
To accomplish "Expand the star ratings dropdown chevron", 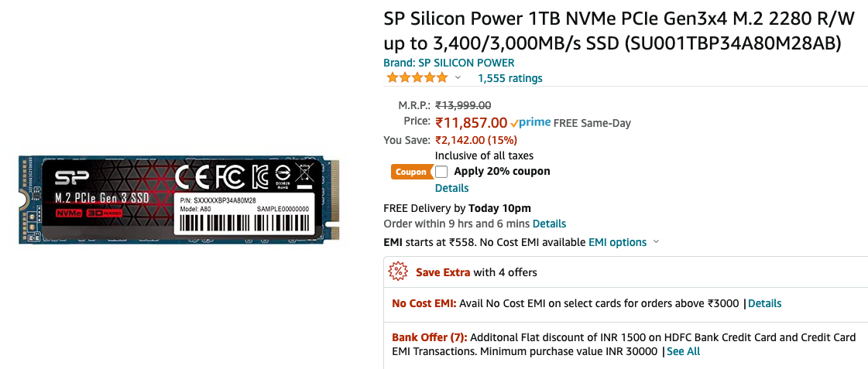I will click(x=458, y=78).
